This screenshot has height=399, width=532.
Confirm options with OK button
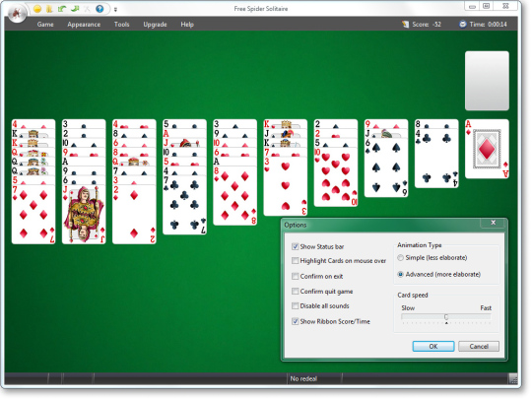click(433, 347)
